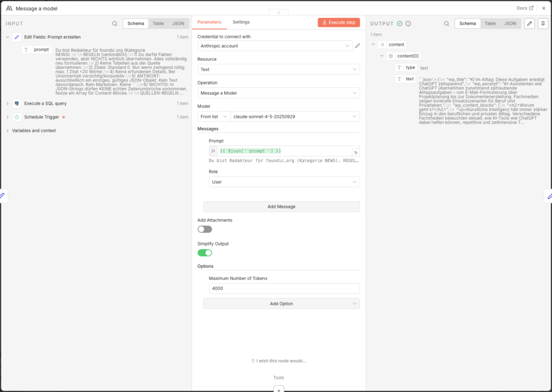Click the pencil edit output icon

point(529,24)
